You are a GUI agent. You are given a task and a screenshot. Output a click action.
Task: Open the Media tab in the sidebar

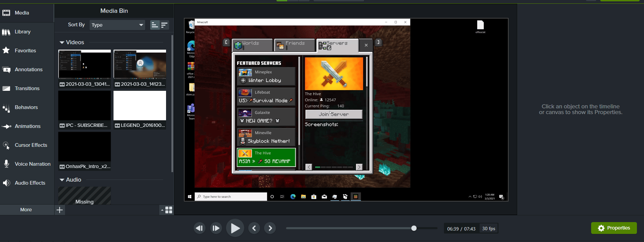[x=27, y=13]
